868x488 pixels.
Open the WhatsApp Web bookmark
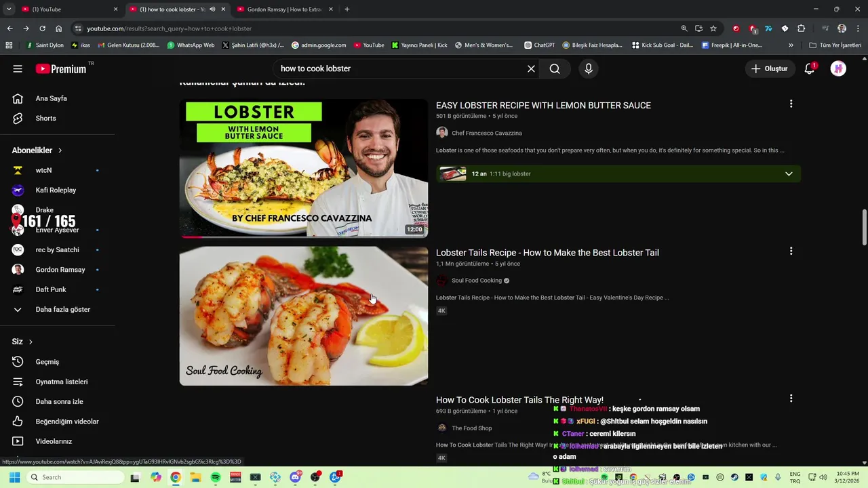coord(191,45)
